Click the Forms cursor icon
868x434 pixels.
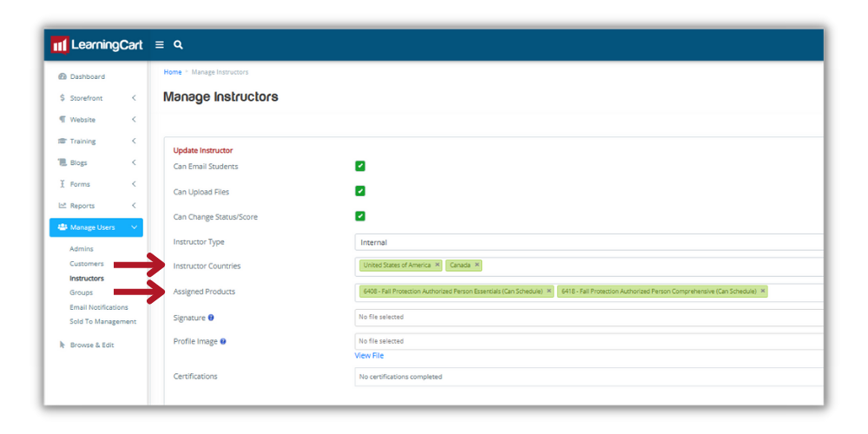[62, 184]
